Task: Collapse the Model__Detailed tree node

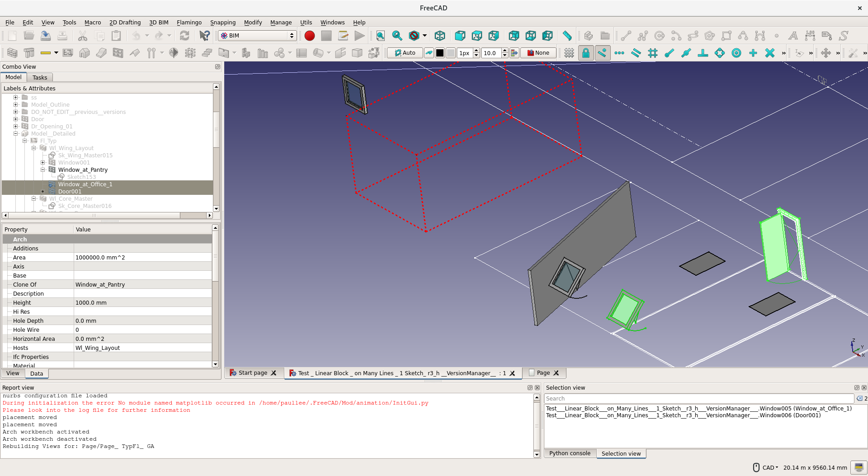Action: (16, 133)
